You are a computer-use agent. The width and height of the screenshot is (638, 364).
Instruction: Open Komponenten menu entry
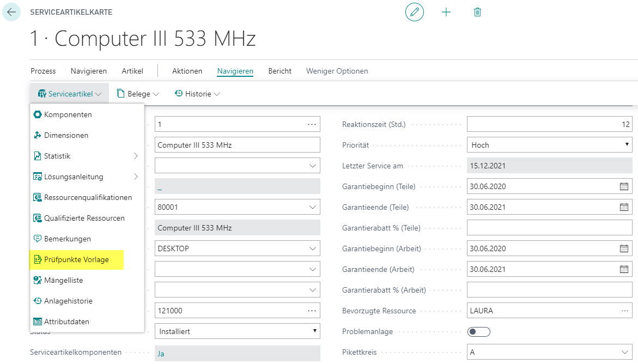click(x=87, y=114)
